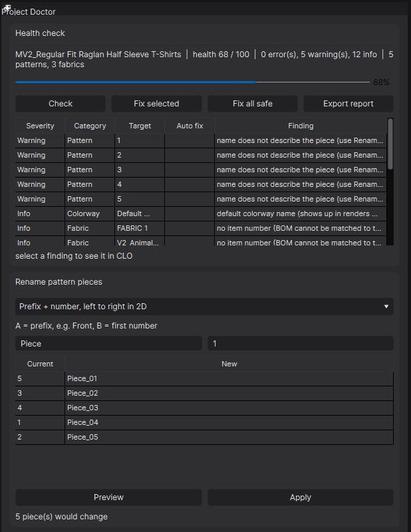Select the V2_Animal fabric target cell
Screen dimensions: 411x532
click(x=140, y=241)
